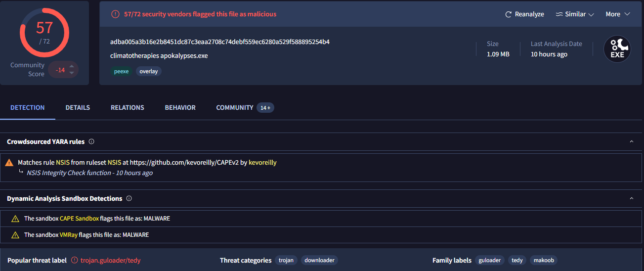The width and height of the screenshot is (644, 271).
Task: Open the NSIS ruleset link
Action: (x=114, y=162)
